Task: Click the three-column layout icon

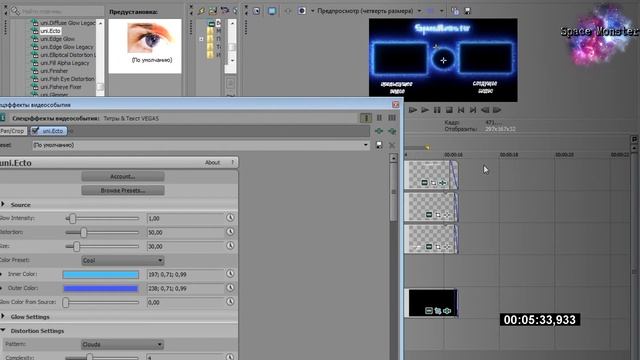Action: point(392,118)
